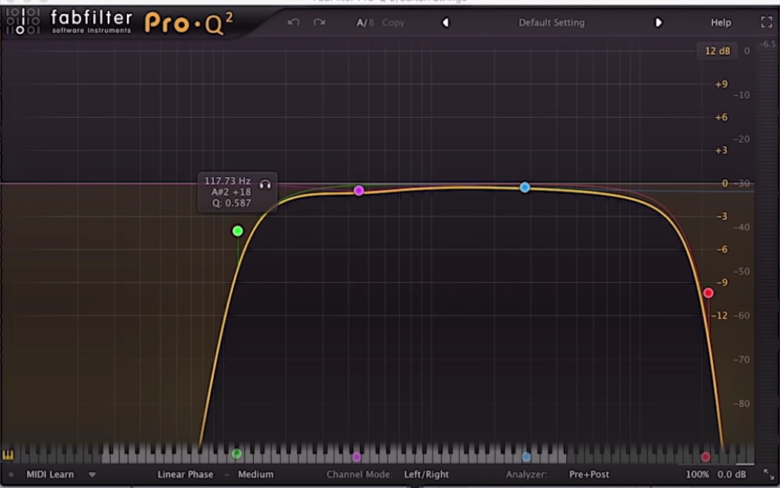The image size is (780, 488).
Task: Click the MIDI indicator dot beside MIDI Learn
Action: click(11, 475)
